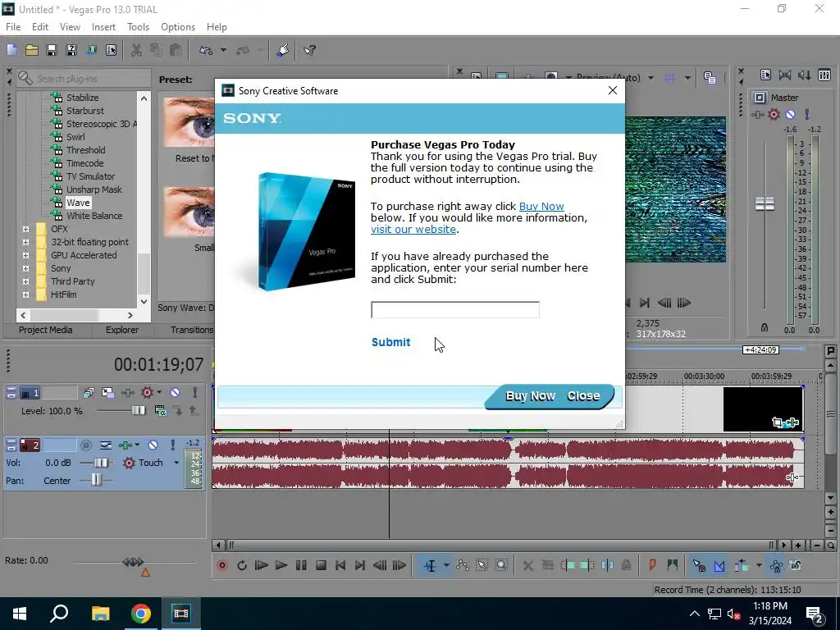Click the Insert Region green flags icon
Screen dimensions: 840x630
[673, 565]
